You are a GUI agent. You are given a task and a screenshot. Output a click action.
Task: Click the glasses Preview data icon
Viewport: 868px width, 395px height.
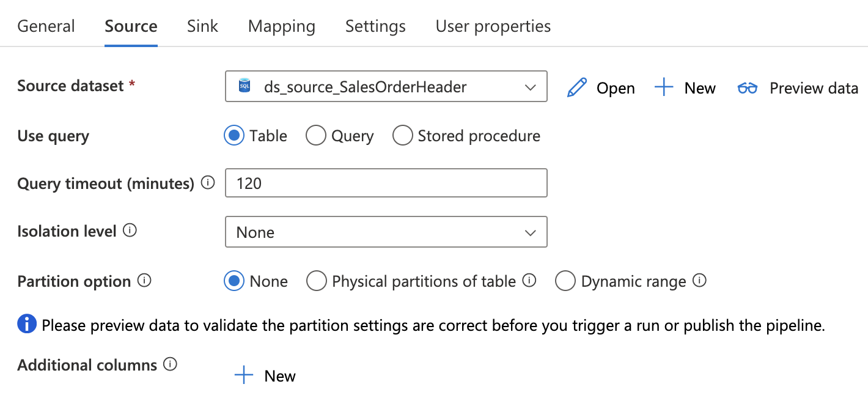pyautogui.click(x=747, y=88)
